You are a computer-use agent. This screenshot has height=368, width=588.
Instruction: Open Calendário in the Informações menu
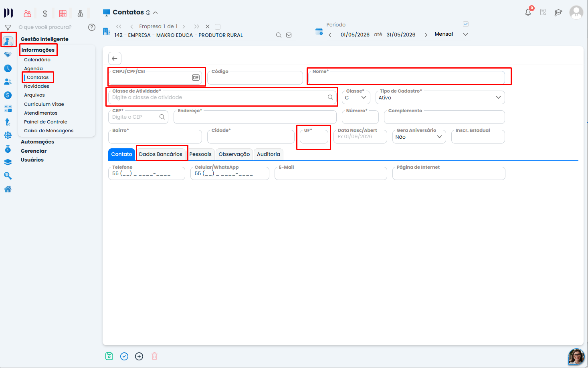pos(37,60)
